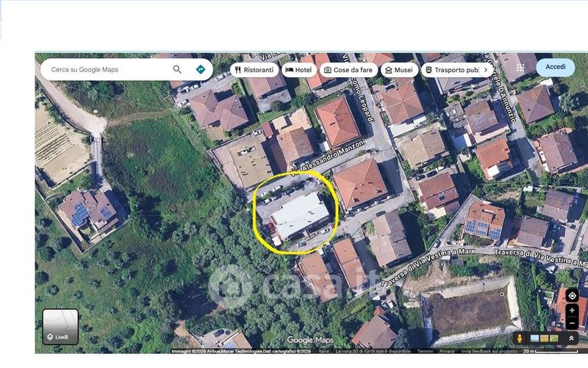Activate the Street View pegman
The image size is (588, 368).
[x=520, y=339]
